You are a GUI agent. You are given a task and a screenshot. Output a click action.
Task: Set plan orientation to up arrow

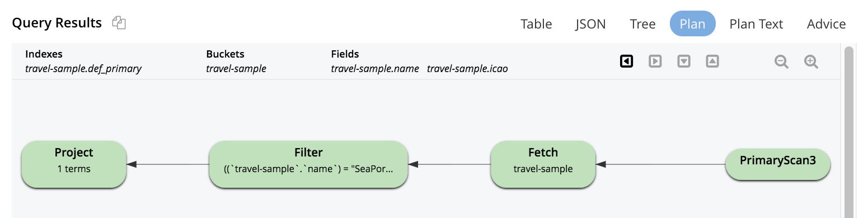(x=712, y=61)
